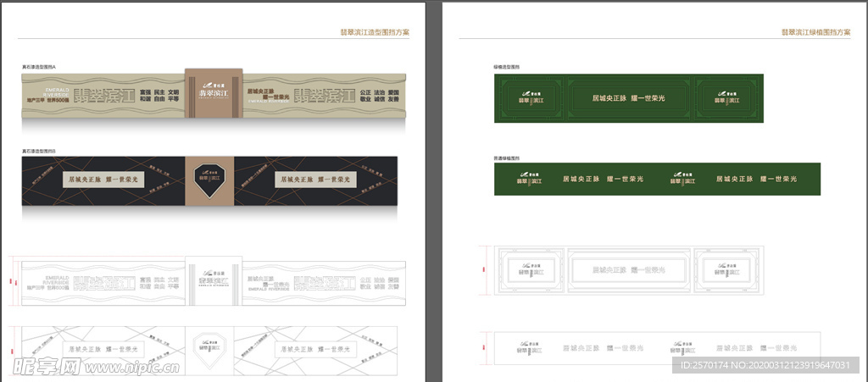Click the right logo frame in green framed outline drawing
This screenshot has height=382, width=868.
[x=728, y=270]
